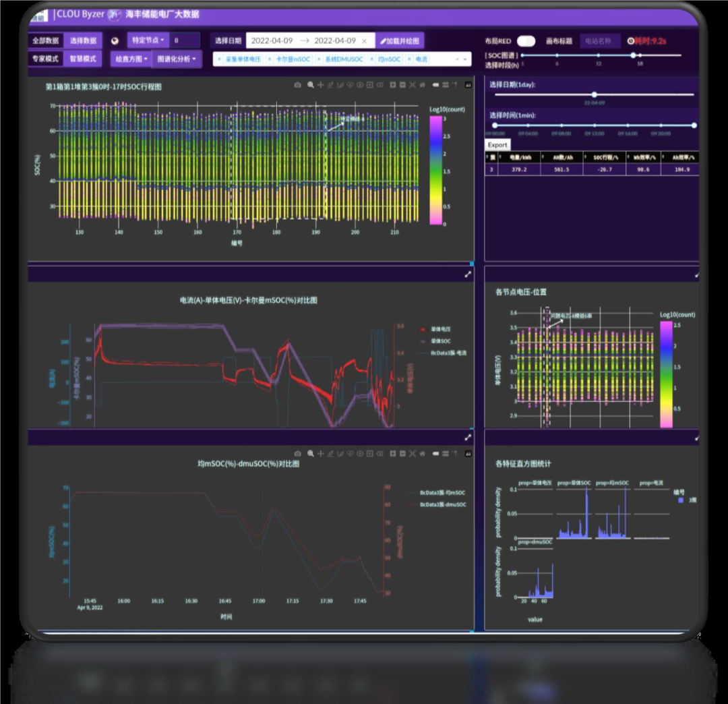Image resolution: width=728 pixels, height=704 pixels.
Task: Switch to 智慧模式 tab
Action: [x=83, y=59]
